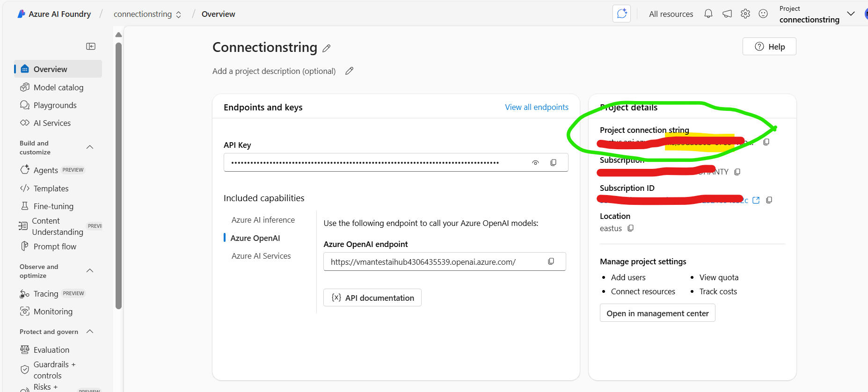The width and height of the screenshot is (868, 392).
Task: Click the Help button
Action: pyautogui.click(x=769, y=46)
